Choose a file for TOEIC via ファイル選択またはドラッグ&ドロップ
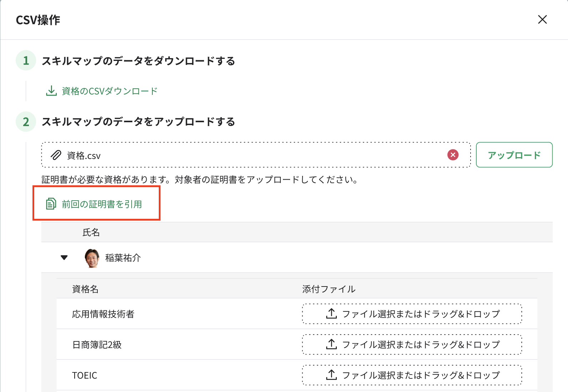This screenshot has width=568, height=392. pos(412,375)
